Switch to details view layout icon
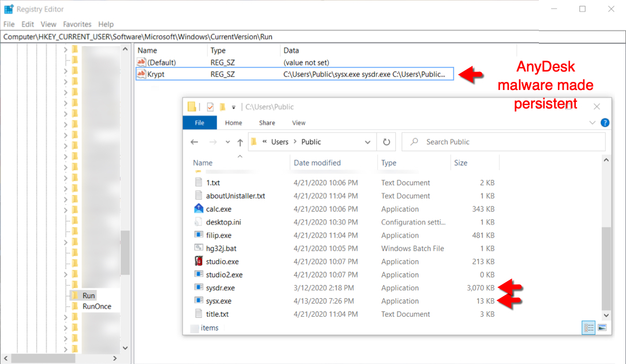 tap(588, 328)
